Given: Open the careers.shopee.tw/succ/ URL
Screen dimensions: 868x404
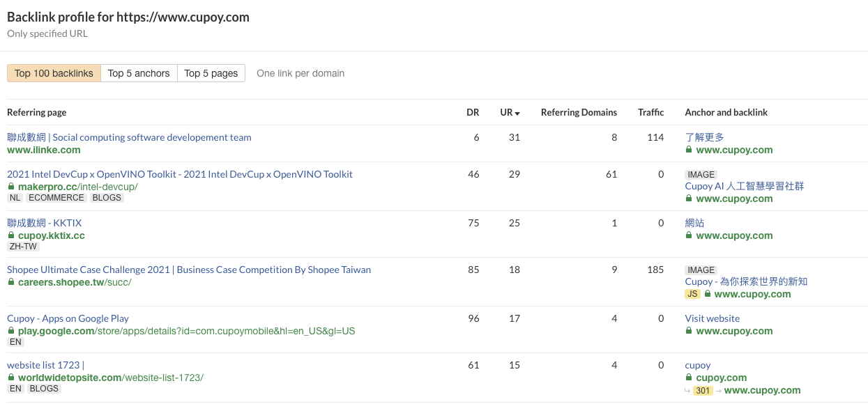Looking at the screenshot, I should point(75,282).
